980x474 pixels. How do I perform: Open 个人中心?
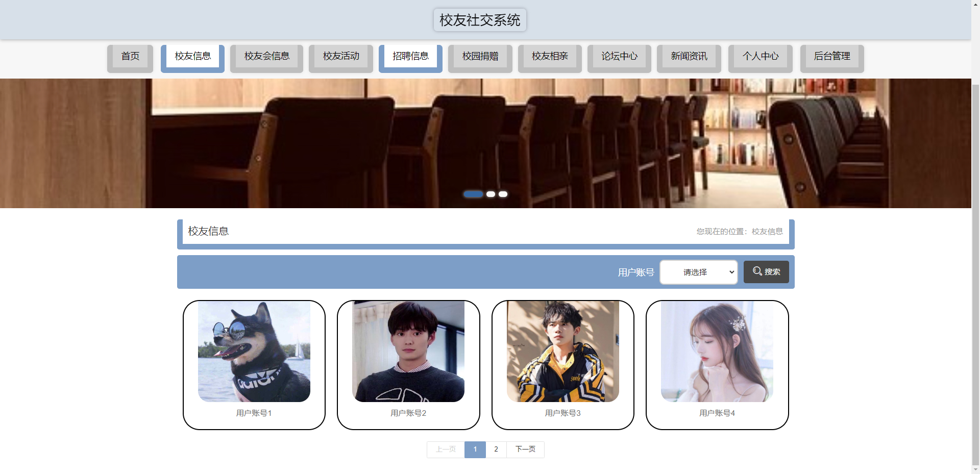761,56
